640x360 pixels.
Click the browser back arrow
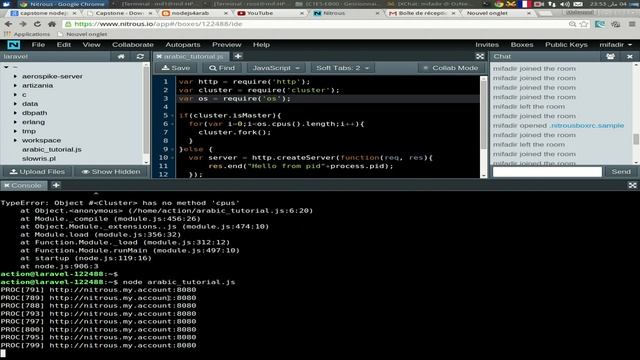point(9,24)
